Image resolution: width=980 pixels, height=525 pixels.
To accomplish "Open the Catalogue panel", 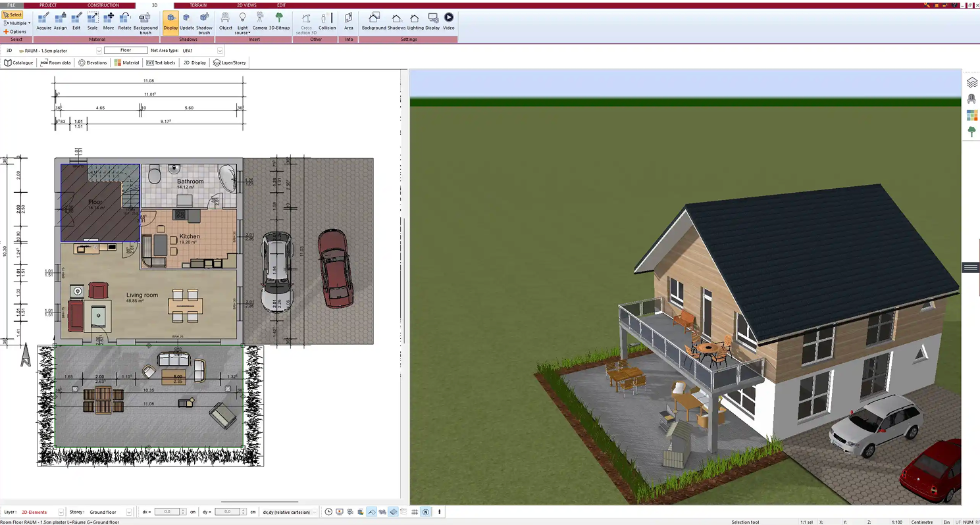I will click(x=19, y=63).
